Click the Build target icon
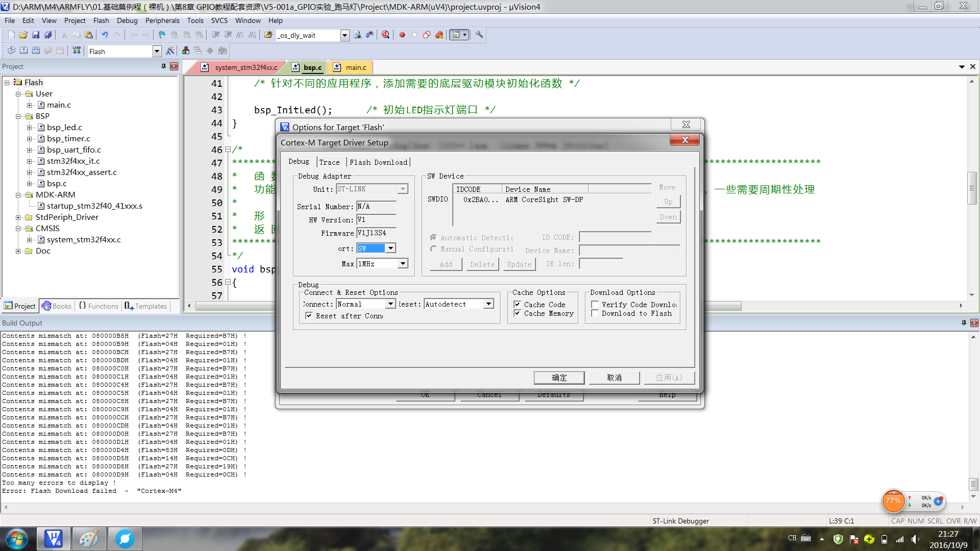 (23, 51)
